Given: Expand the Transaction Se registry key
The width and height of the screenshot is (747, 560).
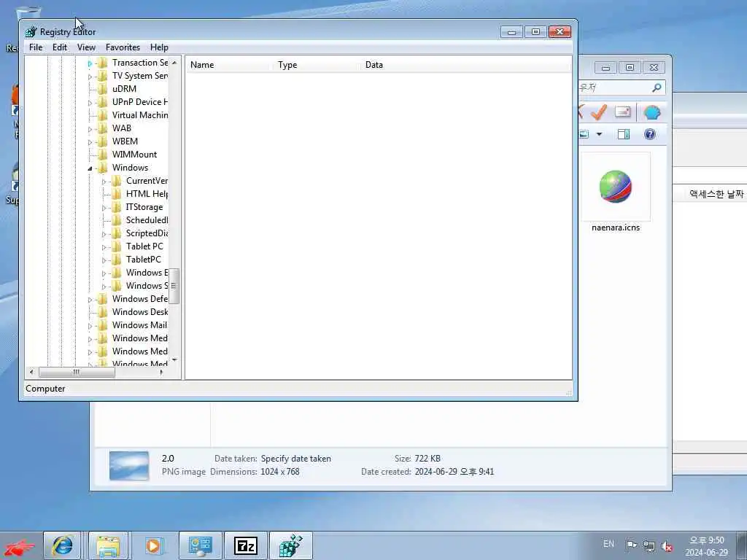Looking at the screenshot, I should pyautogui.click(x=90, y=63).
